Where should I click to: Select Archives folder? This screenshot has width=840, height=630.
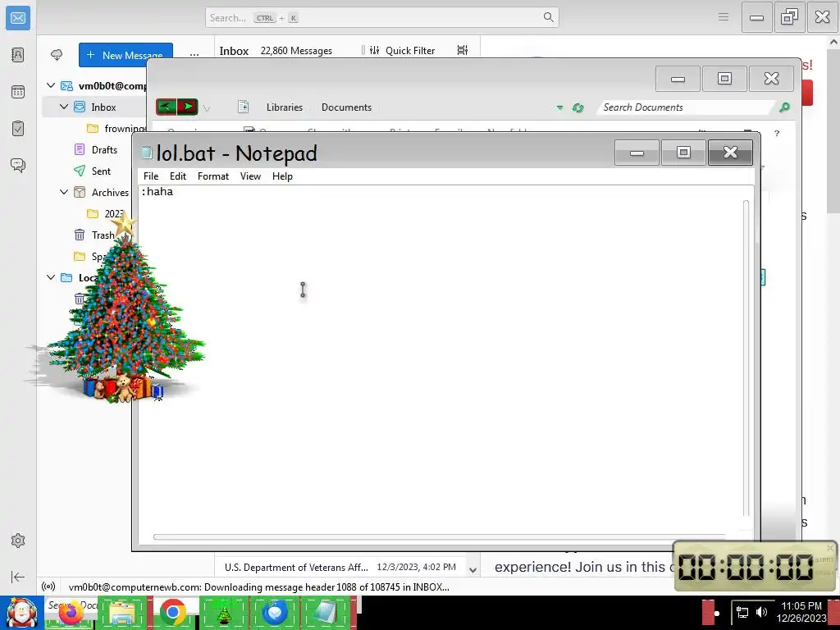pyautogui.click(x=110, y=192)
